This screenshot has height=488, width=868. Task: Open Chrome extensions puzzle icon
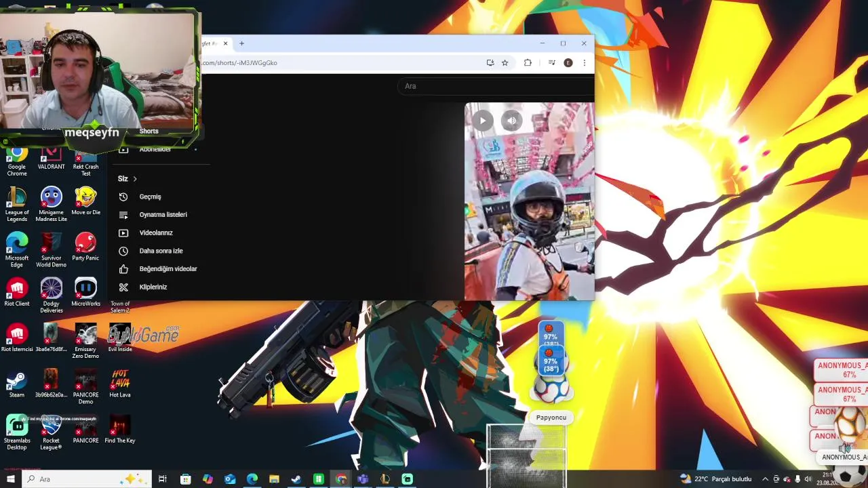tap(528, 63)
